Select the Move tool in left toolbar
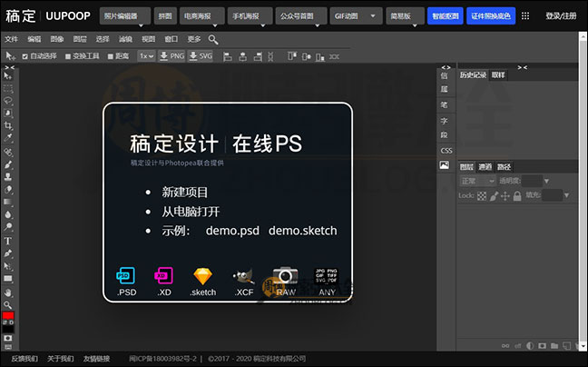This screenshot has height=367, width=588. (x=7, y=76)
